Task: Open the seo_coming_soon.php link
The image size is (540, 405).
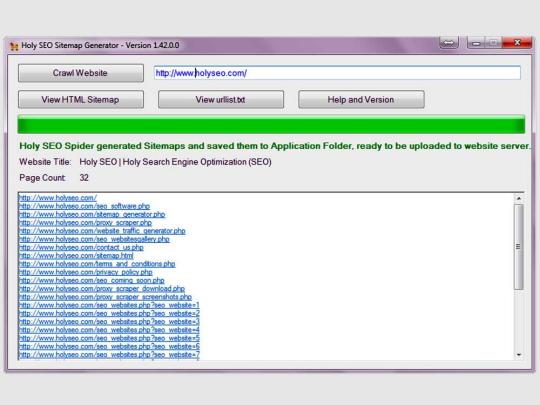Action: pos(92,280)
